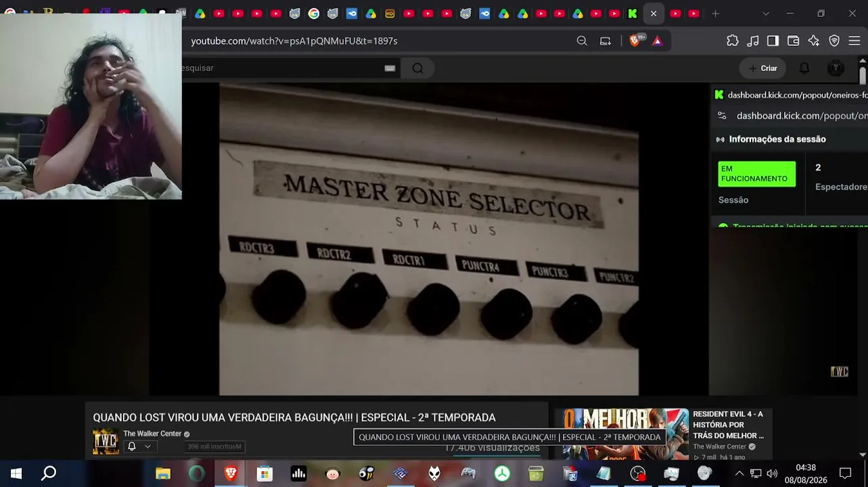Open the recommended video's The Walker Center channel
The image size is (868, 487).
coord(719,446)
